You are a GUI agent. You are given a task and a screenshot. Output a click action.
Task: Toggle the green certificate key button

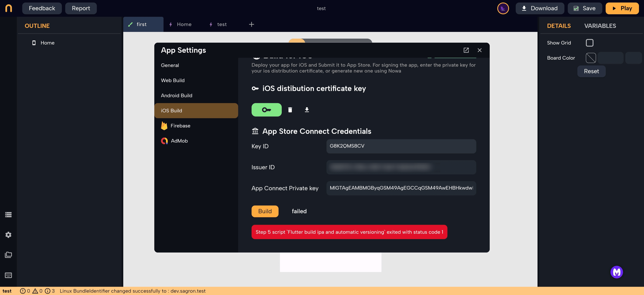266,110
